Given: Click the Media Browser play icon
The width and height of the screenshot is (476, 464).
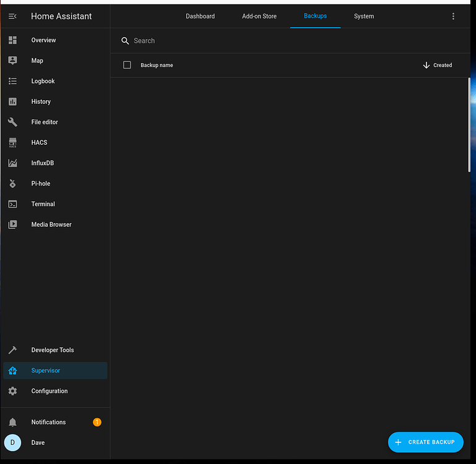Looking at the screenshot, I should (12, 224).
